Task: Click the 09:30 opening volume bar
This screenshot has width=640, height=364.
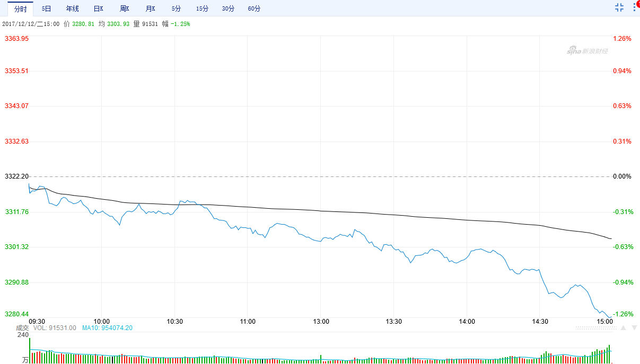Action: coord(30,350)
